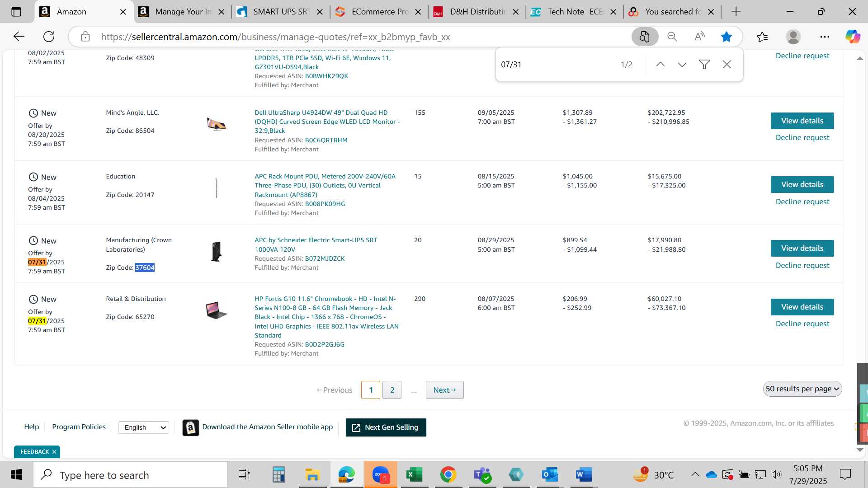
Task: Open the volume control in system tray
Action: pyautogui.click(x=776, y=474)
